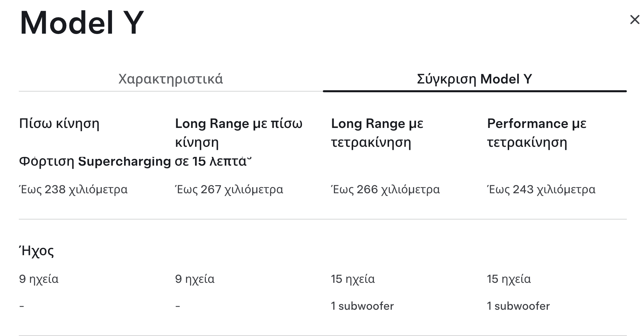The height and width of the screenshot is (336, 644).
Task: Switch to the Χαρακτηριστικά tab
Action: 171,79
